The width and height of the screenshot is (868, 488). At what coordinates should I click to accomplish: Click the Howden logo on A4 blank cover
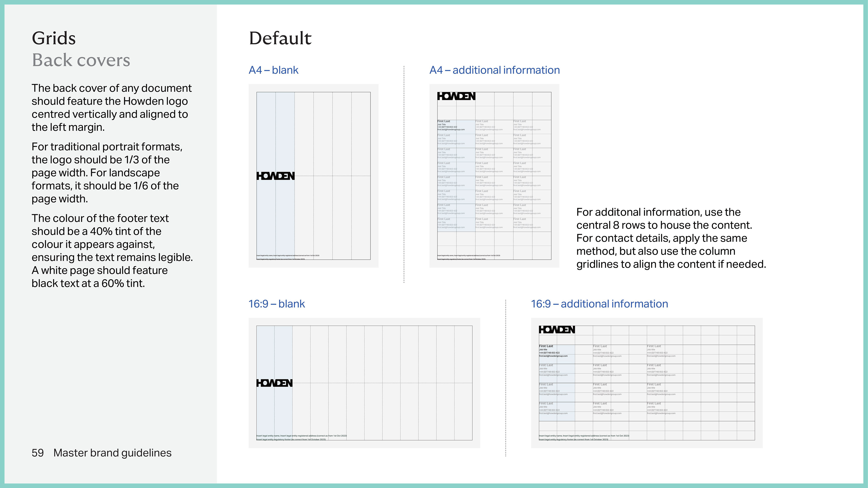click(x=275, y=176)
